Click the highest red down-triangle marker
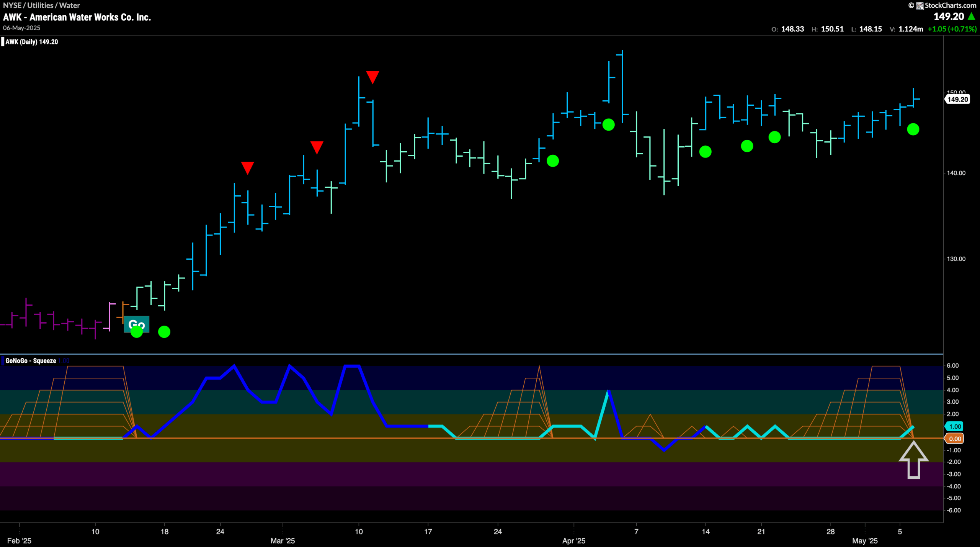This screenshot has height=547, width=980. [x=372, y=77]
